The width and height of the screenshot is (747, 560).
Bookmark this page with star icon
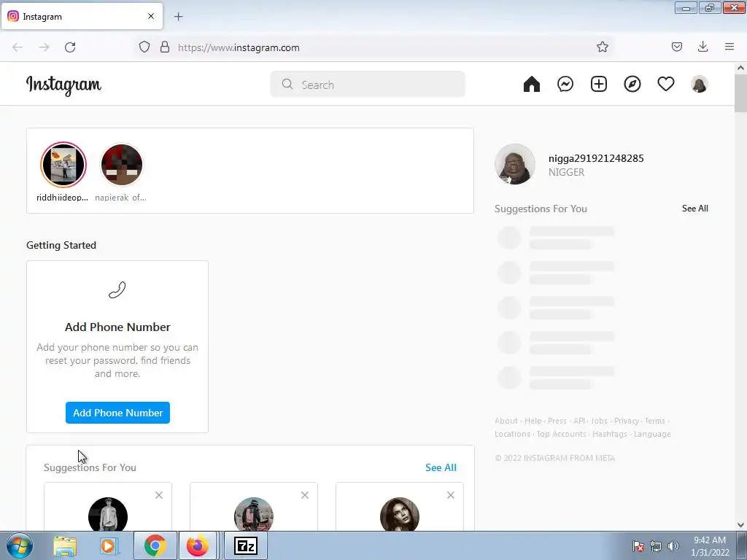pos(602,47)
